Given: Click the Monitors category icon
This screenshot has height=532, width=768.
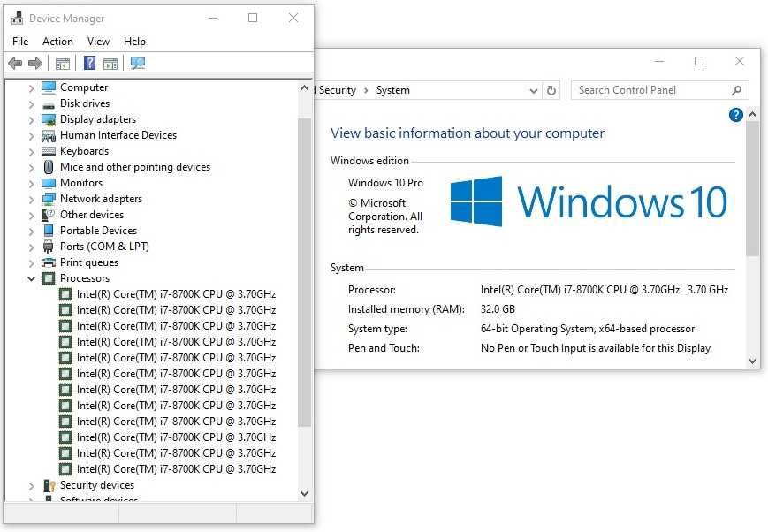Looking at the screenshot, I should point(49,183).
